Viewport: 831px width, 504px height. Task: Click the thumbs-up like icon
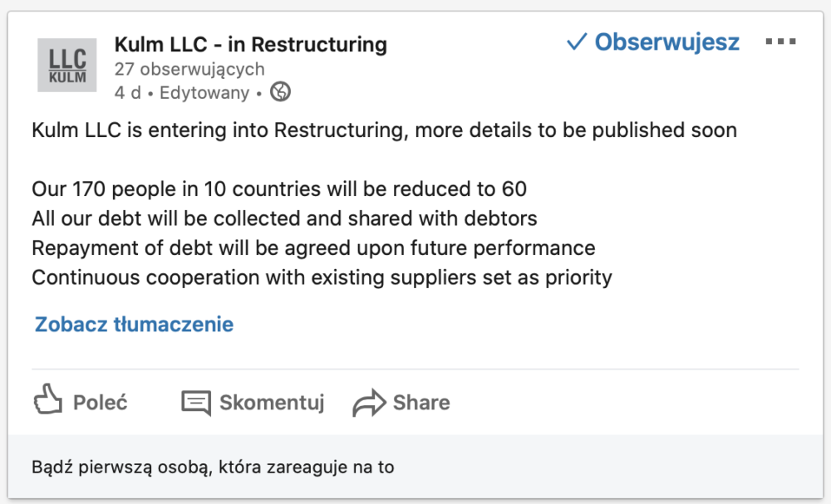point(47,399)
